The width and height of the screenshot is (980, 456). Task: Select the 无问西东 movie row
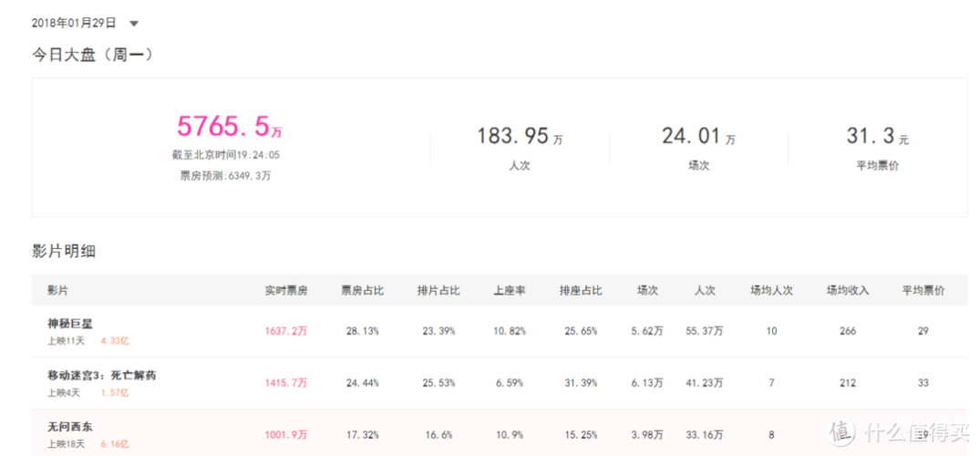pos(70,427)
